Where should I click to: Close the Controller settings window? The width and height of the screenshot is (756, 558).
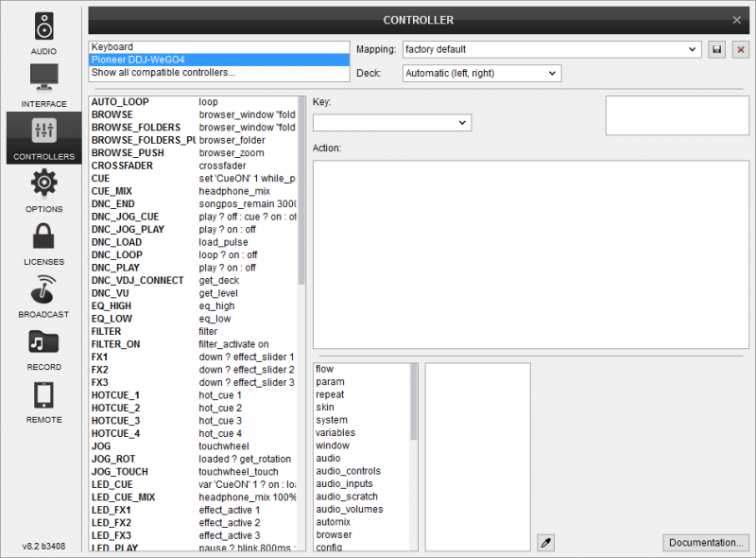point(737,20)
